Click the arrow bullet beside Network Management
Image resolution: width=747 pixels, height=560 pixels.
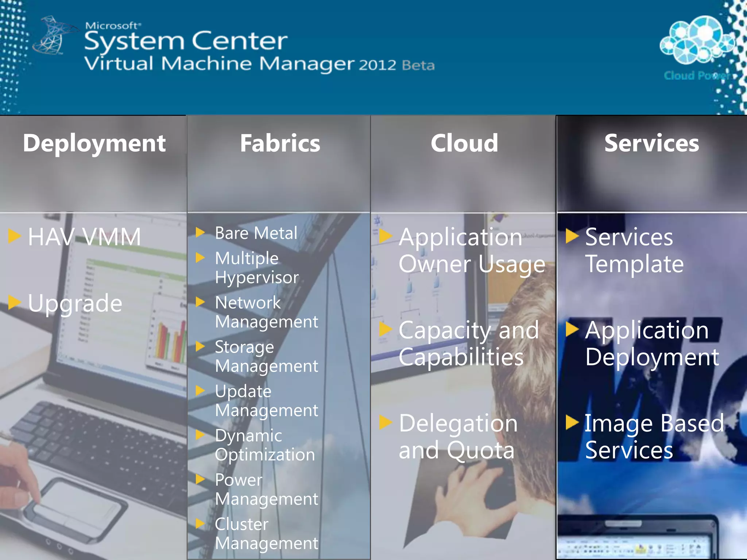[201, 302]
